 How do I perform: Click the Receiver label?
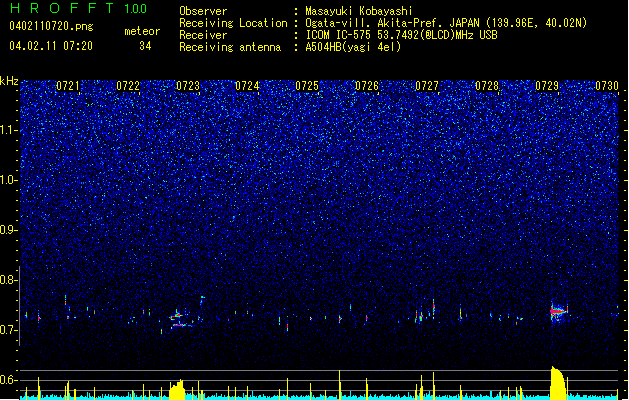[x=203, y=35]
